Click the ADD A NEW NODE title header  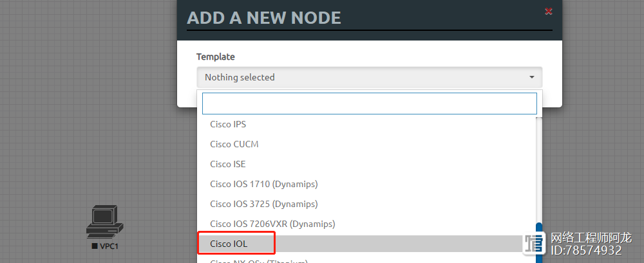pyautogui.click(x=264, y=17)
